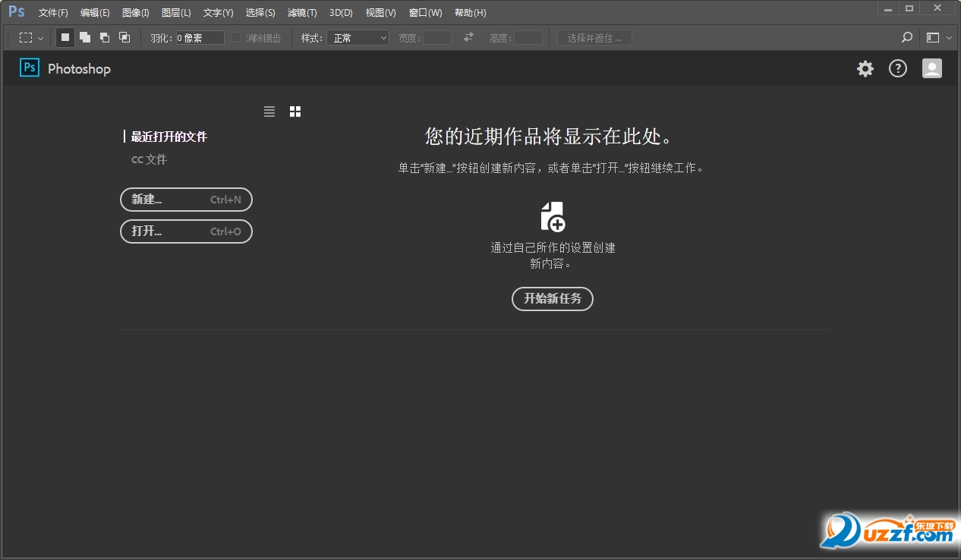
Task: Open the 窗口(W) menu
Action: coord(425,13)
